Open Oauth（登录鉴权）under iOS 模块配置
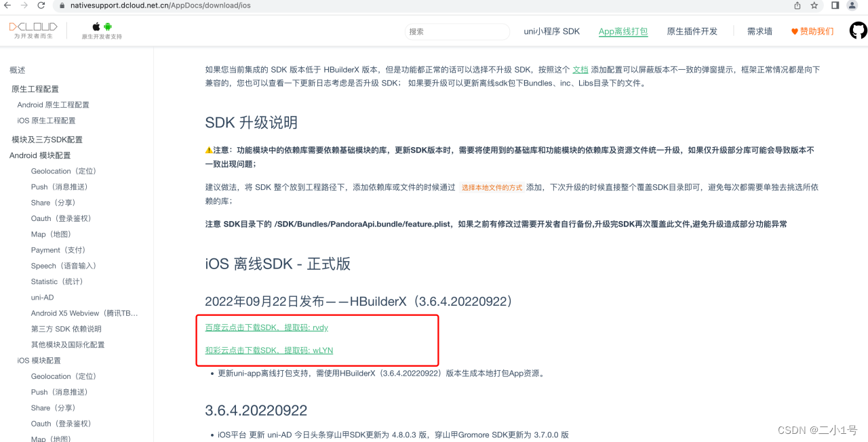The width and height of the screenshot is (868, 442). click(61, 424)
